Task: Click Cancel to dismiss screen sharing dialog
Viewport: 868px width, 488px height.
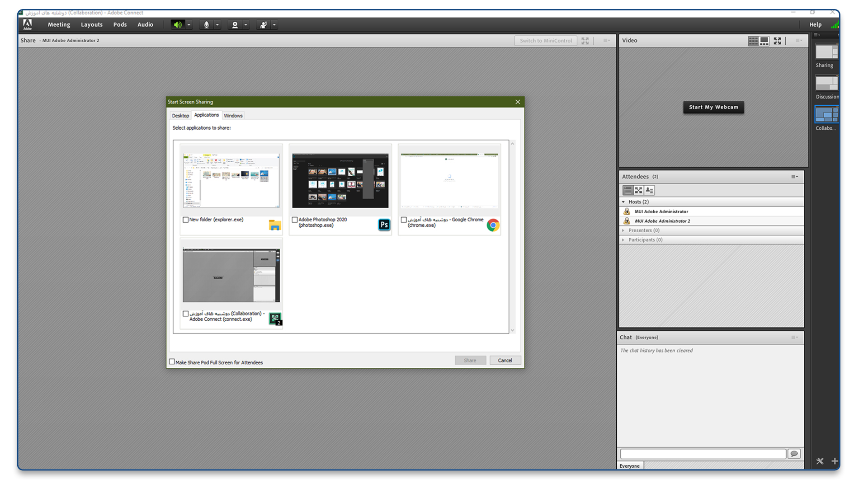Action: tap(504, 360)
